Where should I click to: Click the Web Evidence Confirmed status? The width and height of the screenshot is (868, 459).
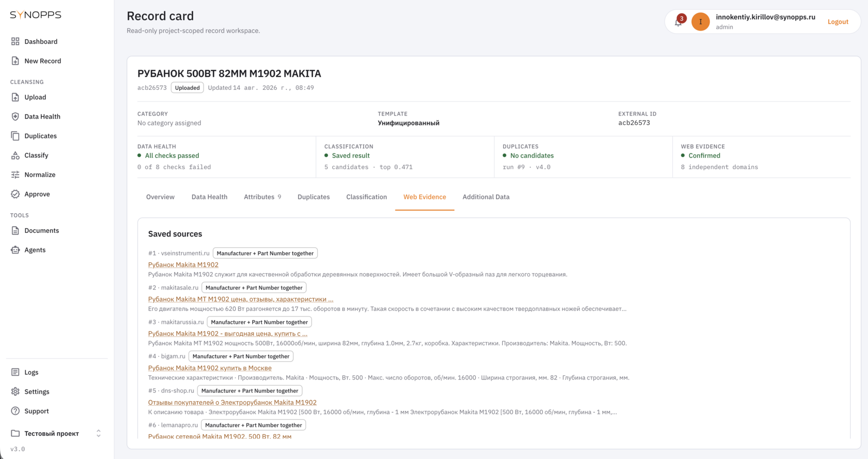tap(704, 155)
